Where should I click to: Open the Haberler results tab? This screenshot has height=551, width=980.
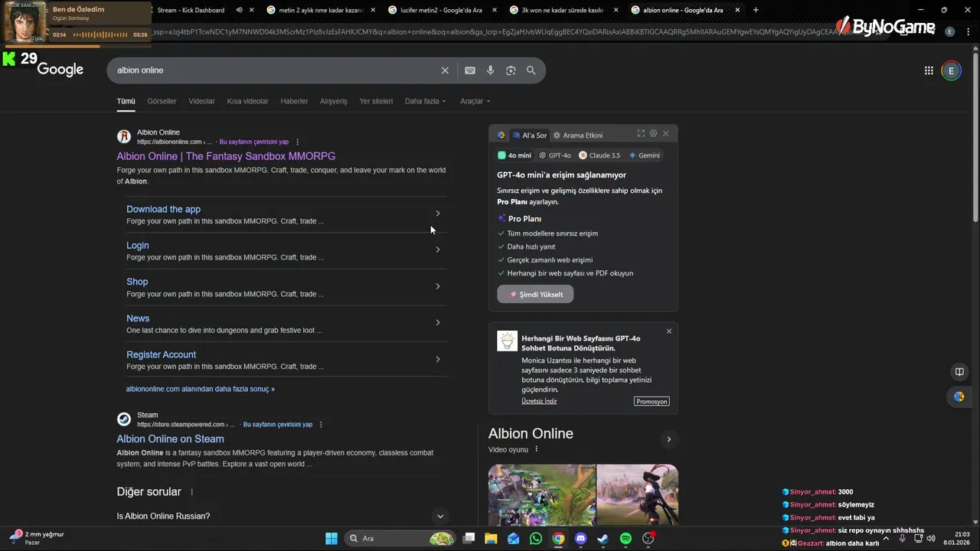tap(294, 101)
